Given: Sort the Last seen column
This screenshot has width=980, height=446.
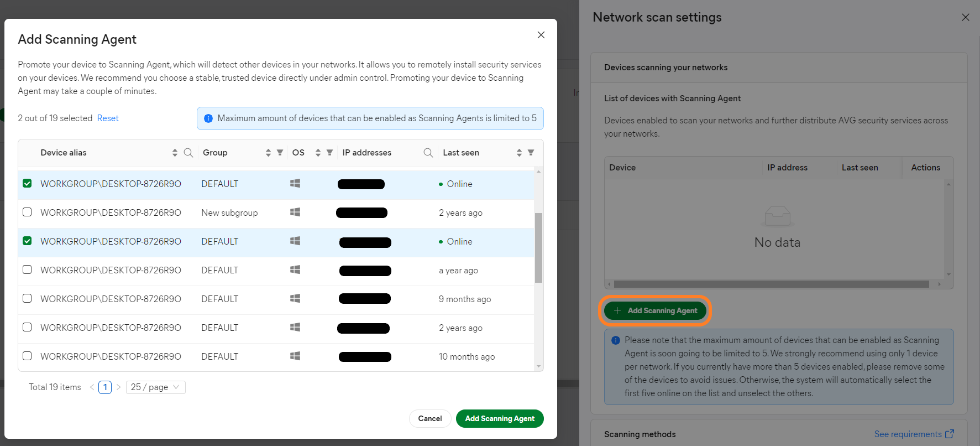Looking at the screenshot, I should (518, 152).
